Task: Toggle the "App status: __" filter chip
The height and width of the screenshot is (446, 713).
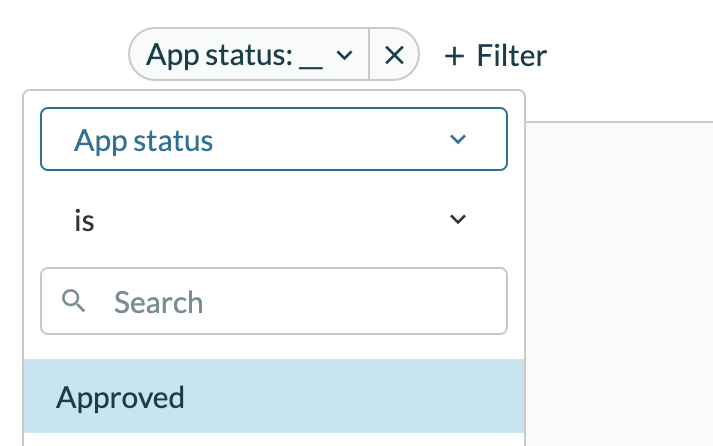Action: [x=250, y=55]
